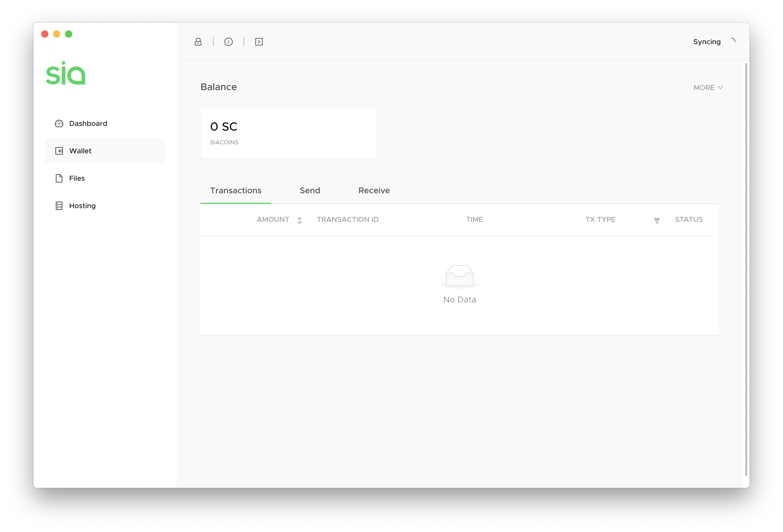
Task: Click the AMOUNT column header
Action: click(273, 219)
